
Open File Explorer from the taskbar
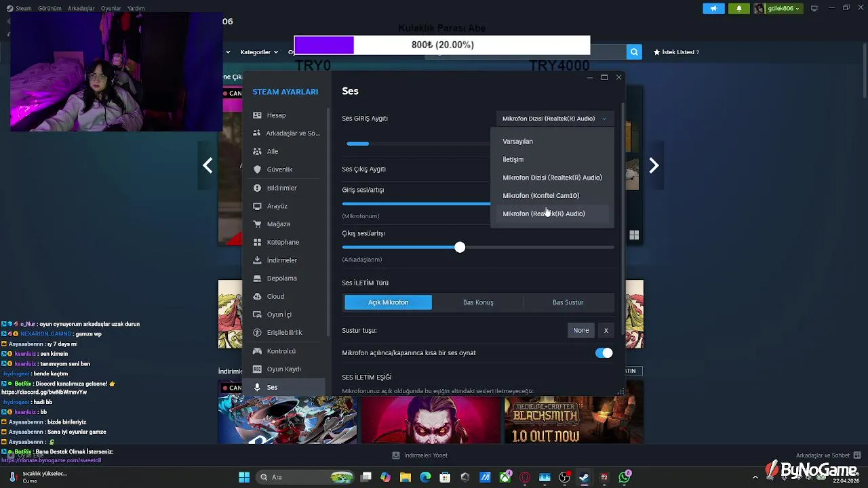click(406, 477)
